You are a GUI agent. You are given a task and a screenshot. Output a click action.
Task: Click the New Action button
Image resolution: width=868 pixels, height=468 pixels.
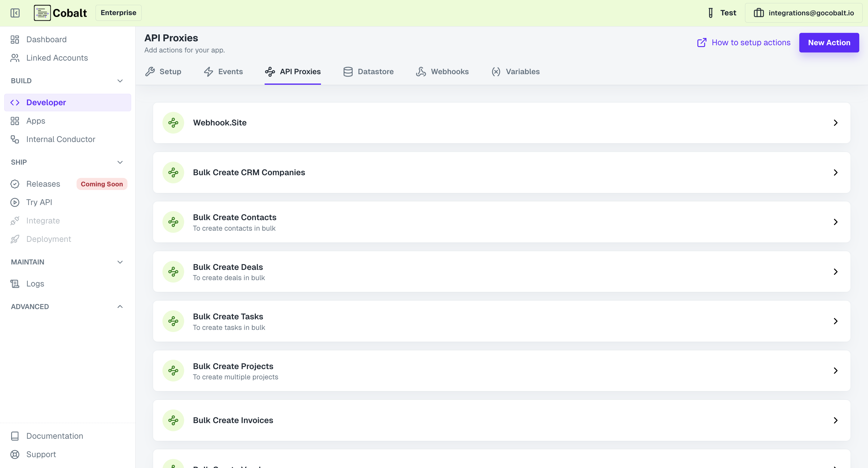[x=829, y=43]
